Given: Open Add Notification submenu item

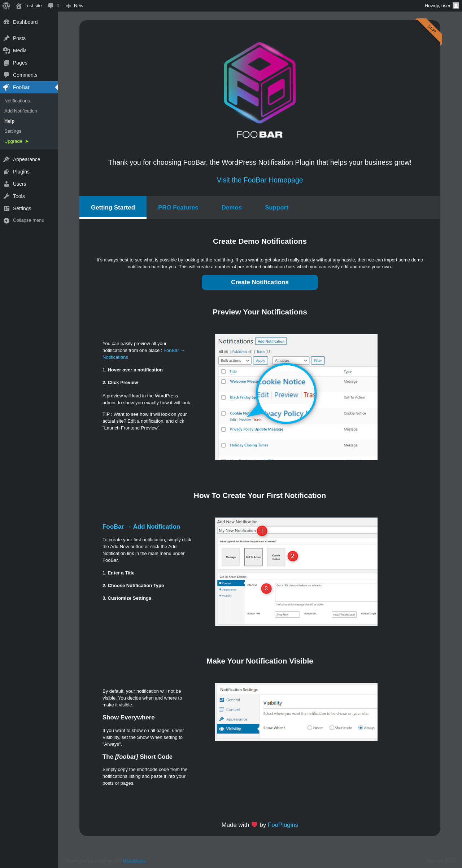Looking at the screenshot, I should [21, 111].
